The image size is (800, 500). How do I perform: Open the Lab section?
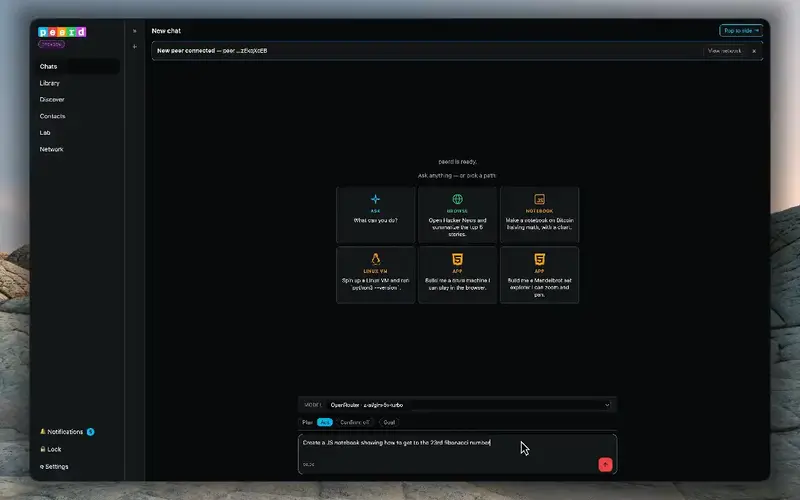45,133
